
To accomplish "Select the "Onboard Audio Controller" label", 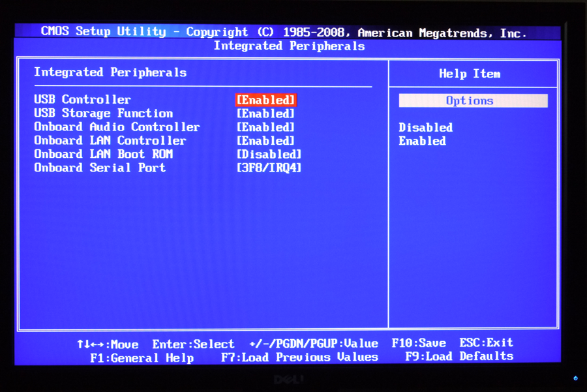I will pyautogui.click(x=117, y=127).
